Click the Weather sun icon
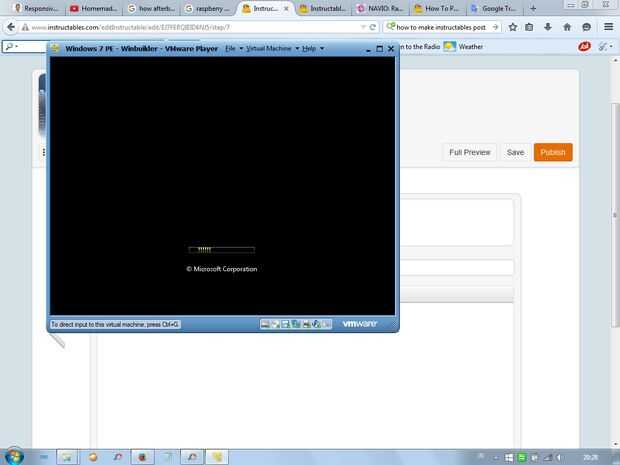Viewport: 620px width, 465px height. coord(450,47)
